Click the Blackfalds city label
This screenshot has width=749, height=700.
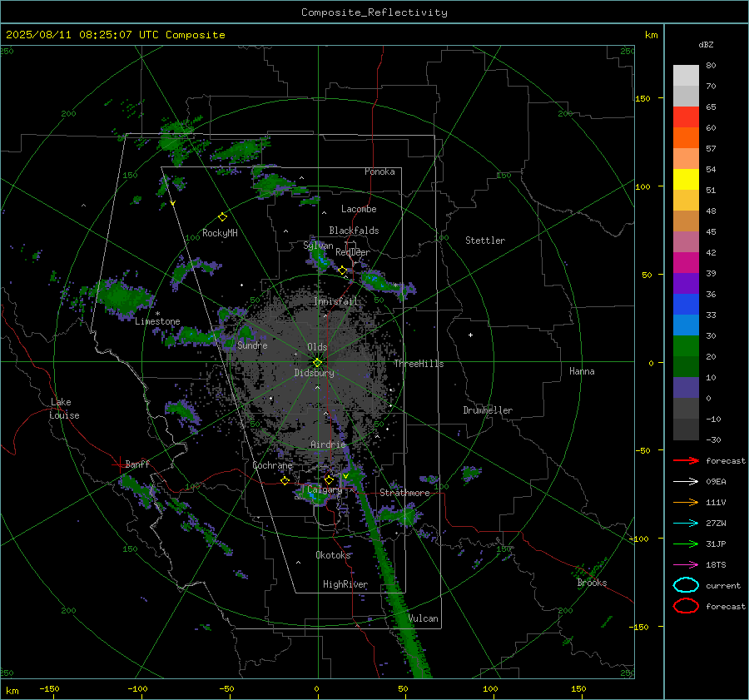(x=354, y=231)
